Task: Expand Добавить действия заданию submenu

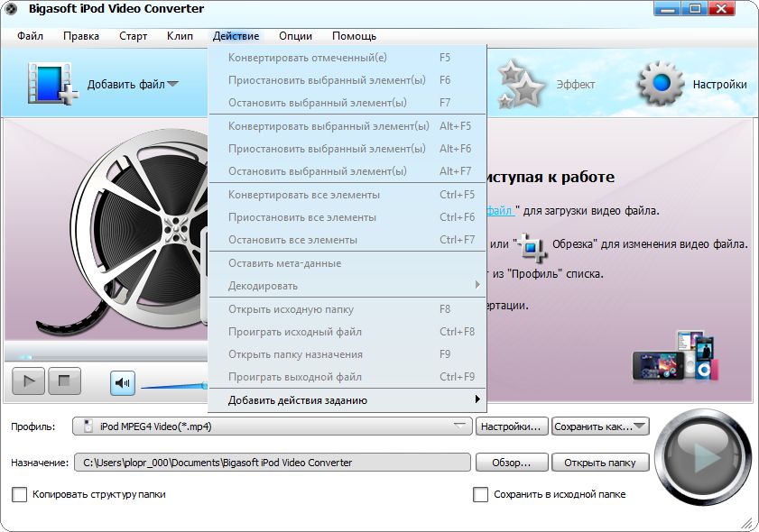Action: click(x=347, y=400)
